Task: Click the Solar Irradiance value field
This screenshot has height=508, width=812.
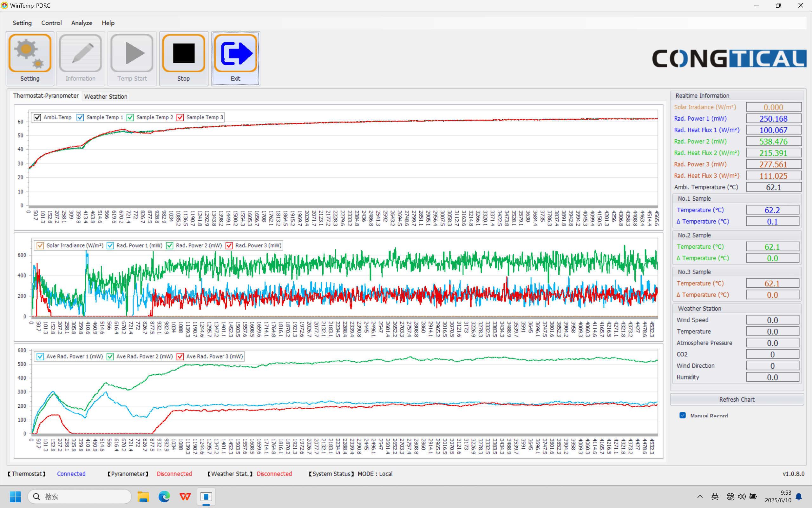Action: 773,107
